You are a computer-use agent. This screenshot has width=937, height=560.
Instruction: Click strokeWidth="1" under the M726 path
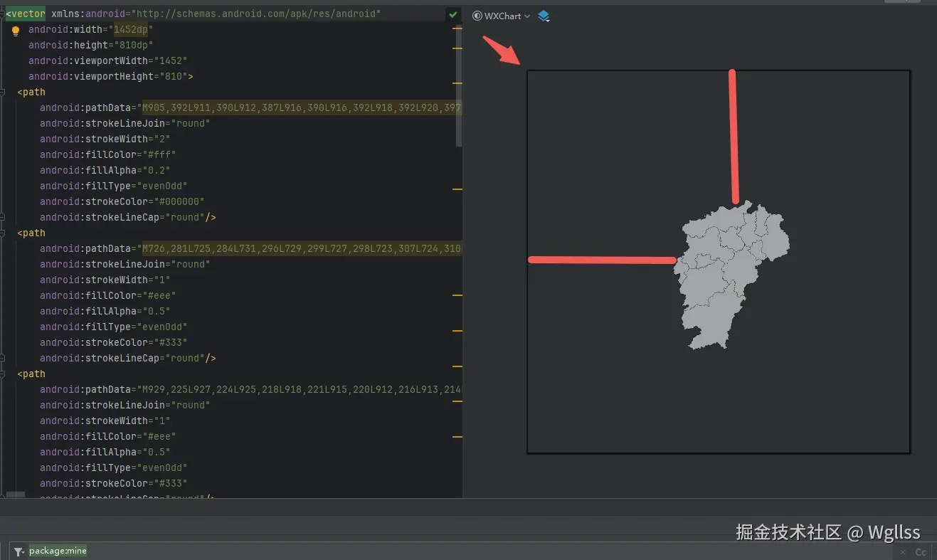pos(105,280)
